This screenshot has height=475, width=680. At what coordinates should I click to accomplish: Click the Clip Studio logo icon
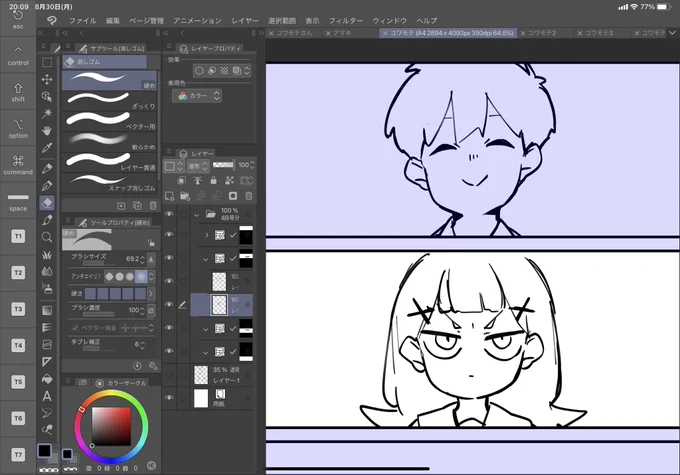click(52, 20)
